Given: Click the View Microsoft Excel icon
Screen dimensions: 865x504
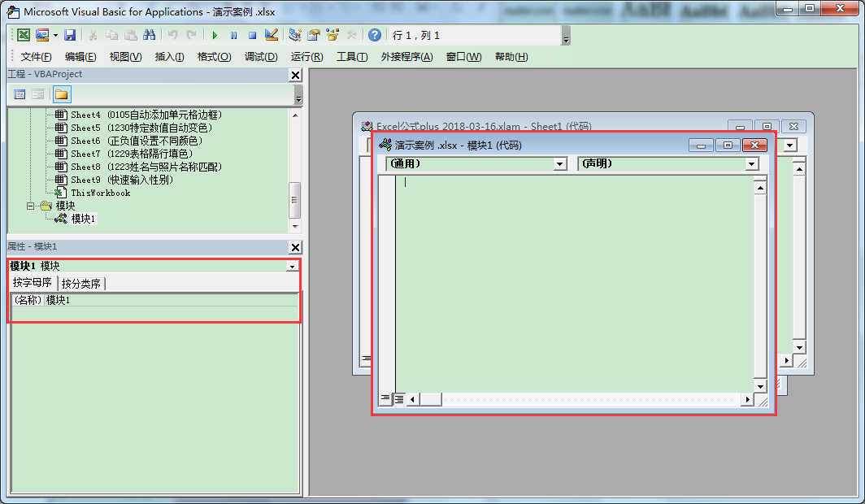Looking at the screenshot, I should click(x=24, y=35).
